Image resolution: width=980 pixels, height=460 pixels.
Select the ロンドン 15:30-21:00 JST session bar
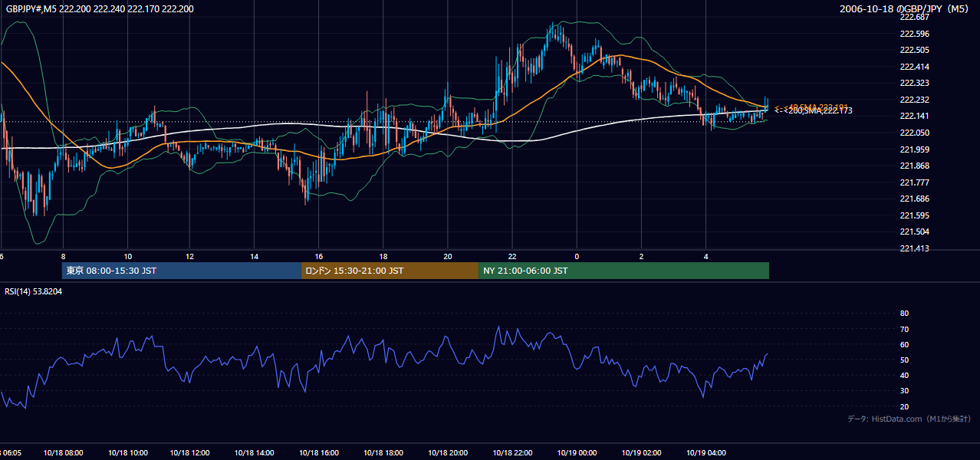pyautogui.click(x=390, y=271)
